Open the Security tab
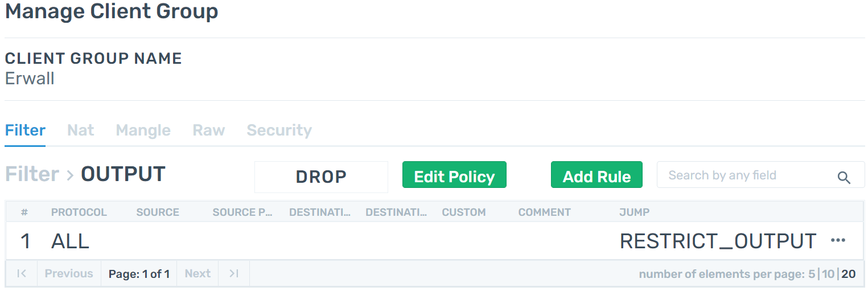This screenshot has height=291, width=868. click(x=279, y=130)
